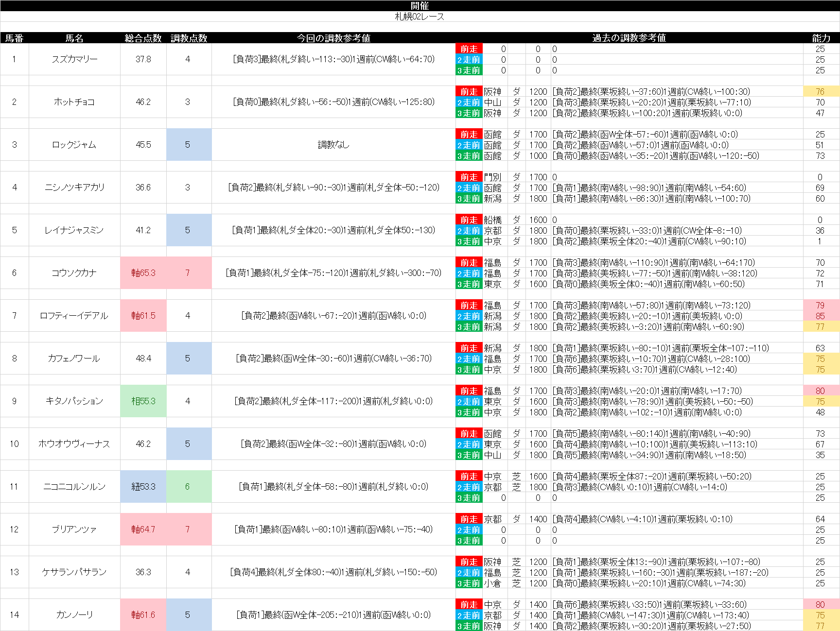Viewport: 840px width, 631px height.
Task: Select the 能力 column header
Action: tap(821, 38)
